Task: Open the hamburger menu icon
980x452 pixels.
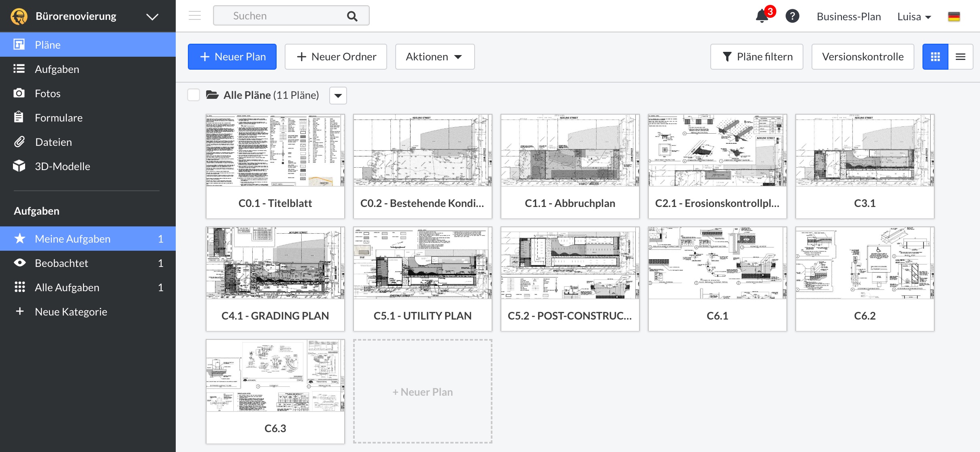Action: coord(195,16)
